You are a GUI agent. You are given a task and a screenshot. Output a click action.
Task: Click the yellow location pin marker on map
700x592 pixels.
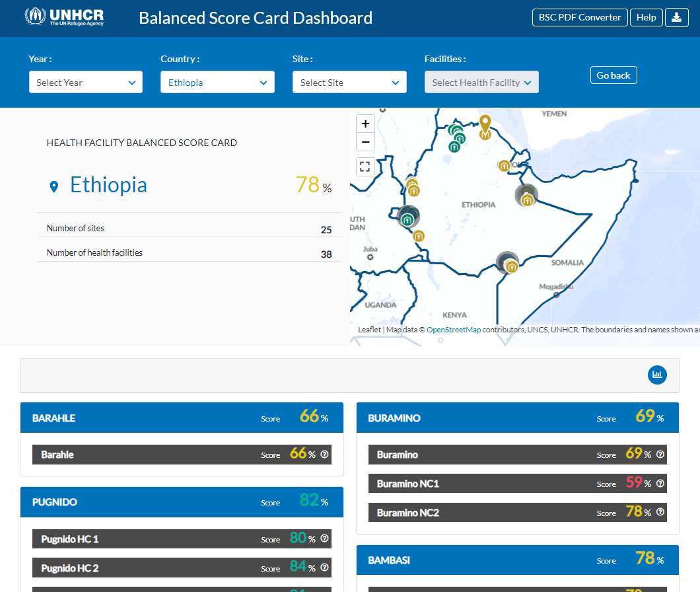485,126
